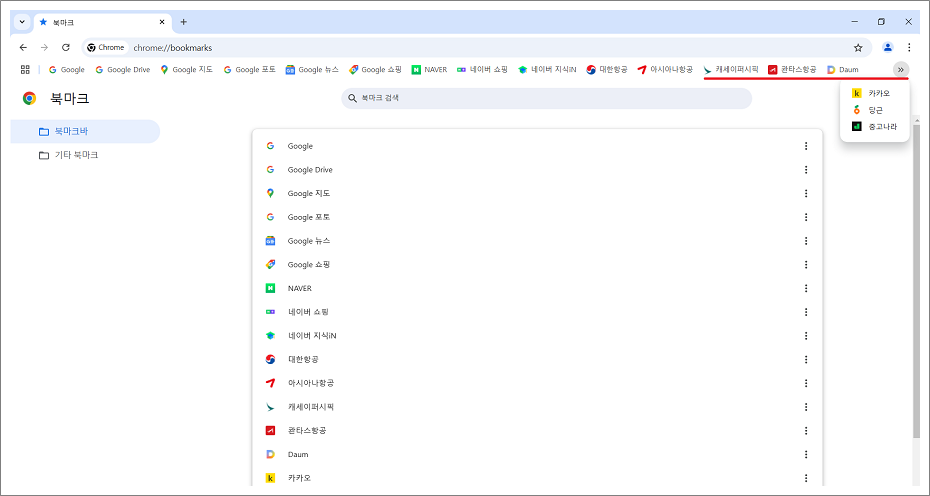Open more actions for the Google row
Image resolution: width=930 pixels, height=496 pixels.
tap(805, 146)
